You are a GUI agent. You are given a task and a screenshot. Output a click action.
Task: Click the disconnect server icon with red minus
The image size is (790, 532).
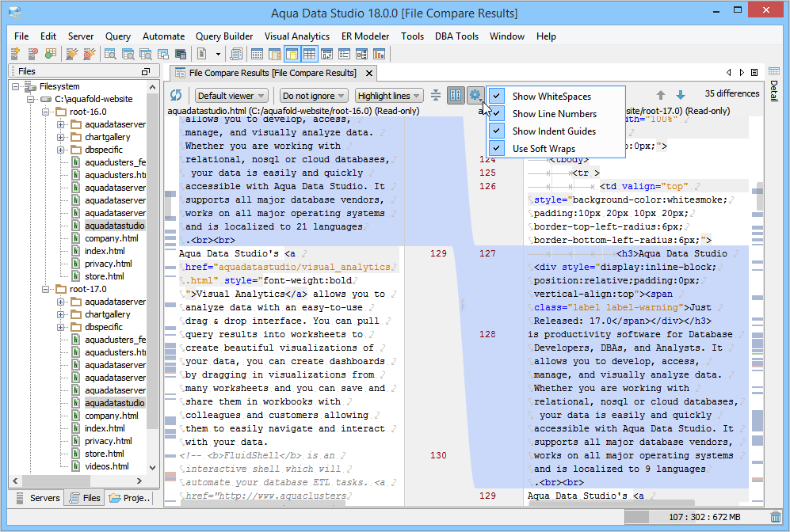pyautogui.click(x=33, y=54)
